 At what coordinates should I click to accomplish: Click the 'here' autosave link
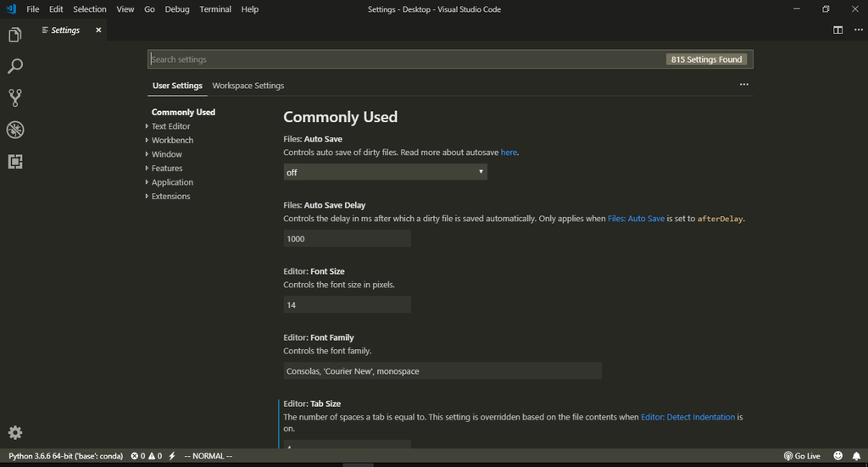coord(509,153)
